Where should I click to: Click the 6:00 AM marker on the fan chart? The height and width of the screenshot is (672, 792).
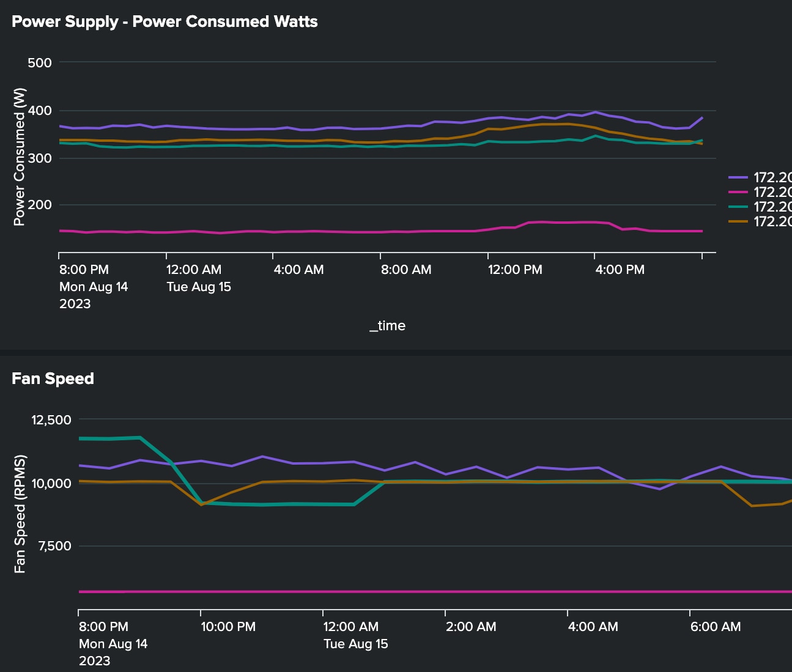tap(715, 627)
